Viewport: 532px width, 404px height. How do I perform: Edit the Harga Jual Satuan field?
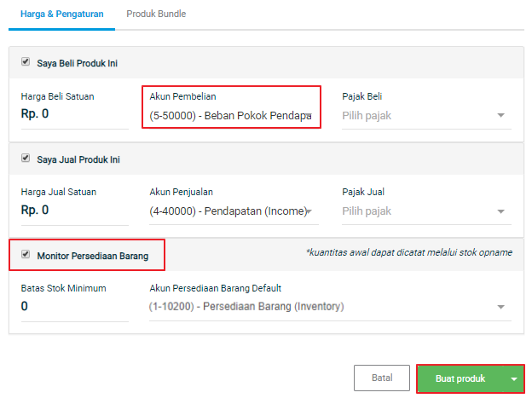pyautogui.click(x=75, y=210)
